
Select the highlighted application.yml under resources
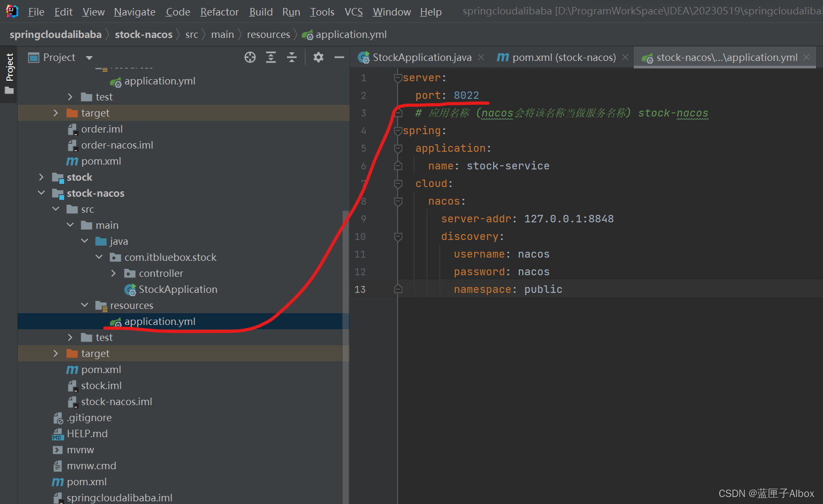(x=183, y=321)
